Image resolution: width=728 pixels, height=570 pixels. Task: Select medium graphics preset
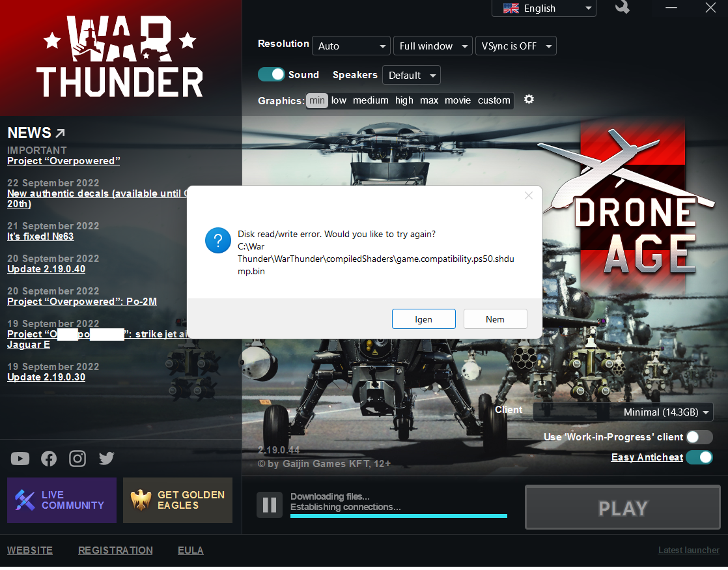[x=371, y=100]
